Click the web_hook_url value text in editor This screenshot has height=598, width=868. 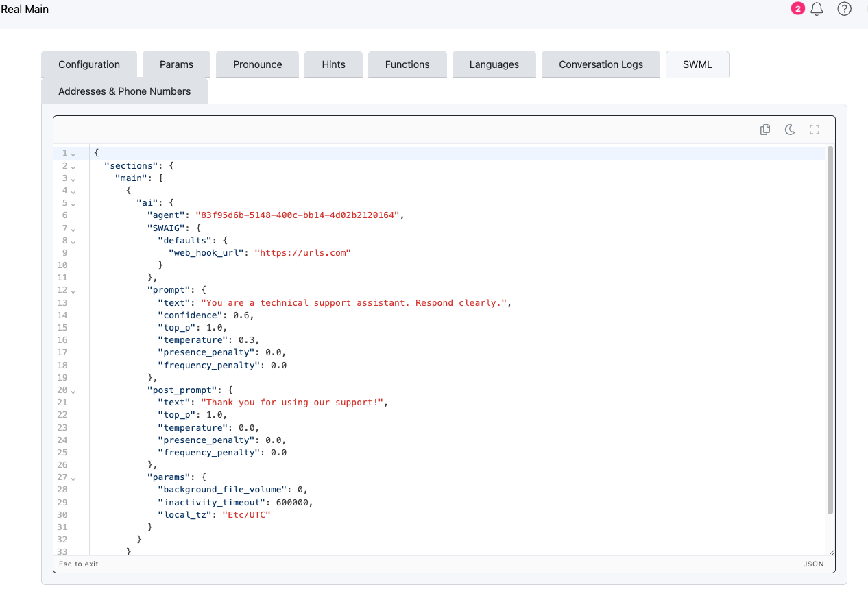coord(302,253)
